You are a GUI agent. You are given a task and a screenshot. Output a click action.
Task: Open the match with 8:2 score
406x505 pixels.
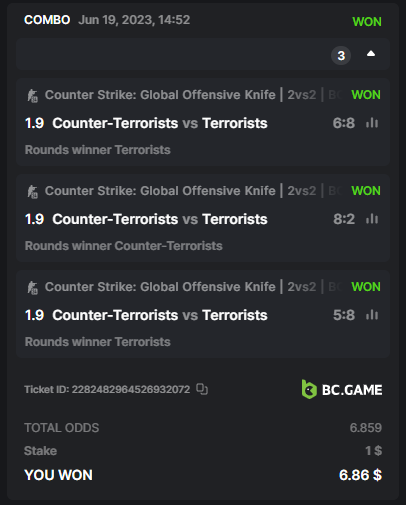pyautogui.click(x=160, y=219)
